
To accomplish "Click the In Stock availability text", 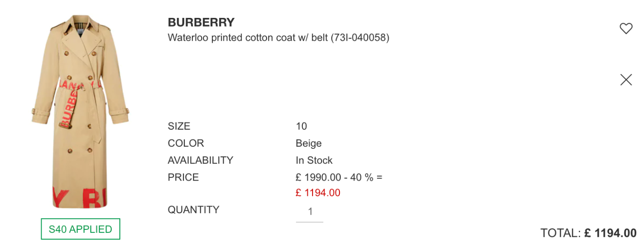I will point(314,160).
